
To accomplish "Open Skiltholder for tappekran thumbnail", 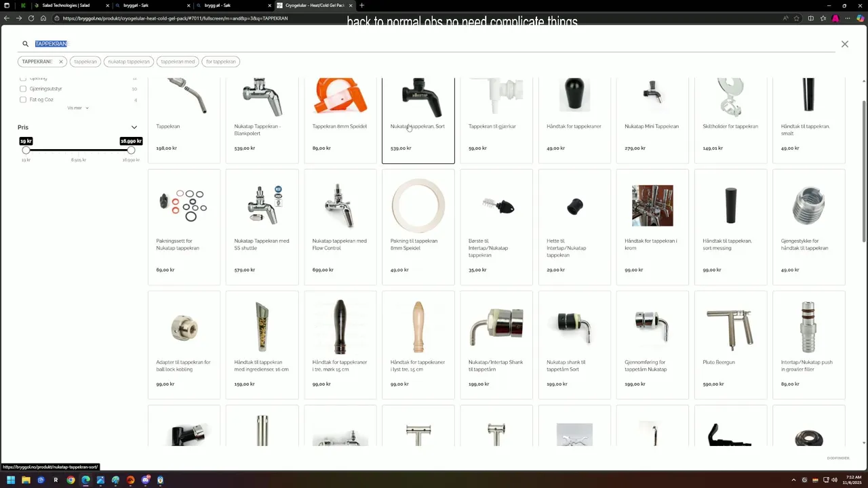I will [x=730, y=97].
